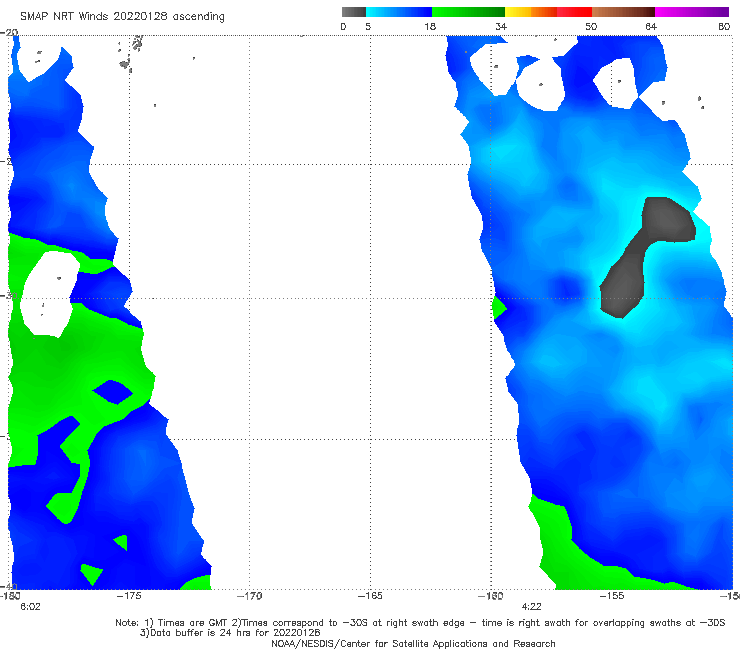Click the title 'SMAP NRT Winds 20220128 ascending'
This screenshot has width=740, height=650.
[x=122, y=17]
